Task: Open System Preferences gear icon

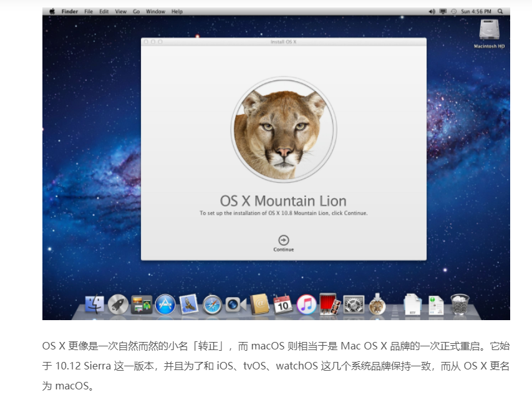Action: tap(354, 305)
